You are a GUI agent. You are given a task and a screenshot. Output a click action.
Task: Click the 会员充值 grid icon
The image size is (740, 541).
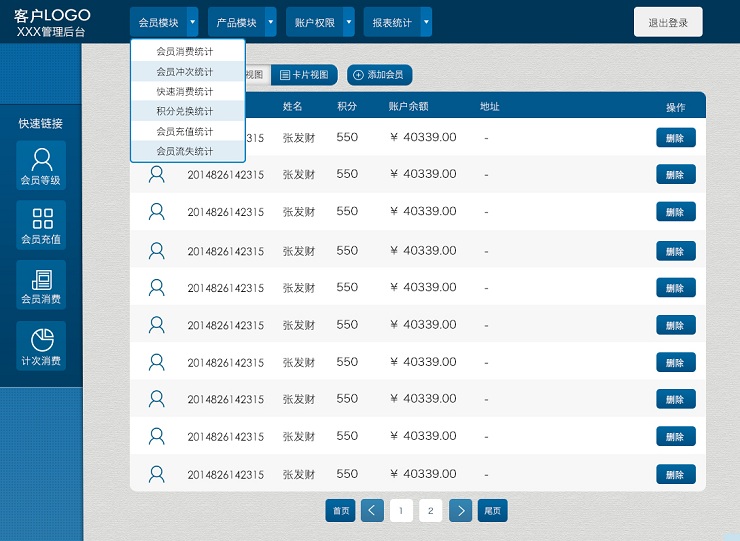(x=42, y=219)
